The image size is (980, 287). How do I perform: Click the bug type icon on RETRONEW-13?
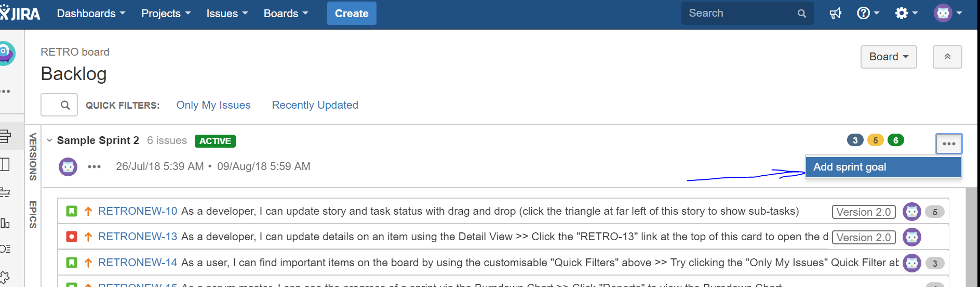pos(72,237)
